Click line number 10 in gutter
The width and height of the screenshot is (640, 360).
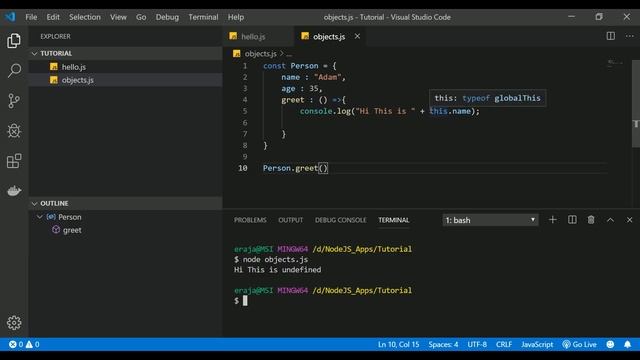pyautogui.click(x=243, y=168)
